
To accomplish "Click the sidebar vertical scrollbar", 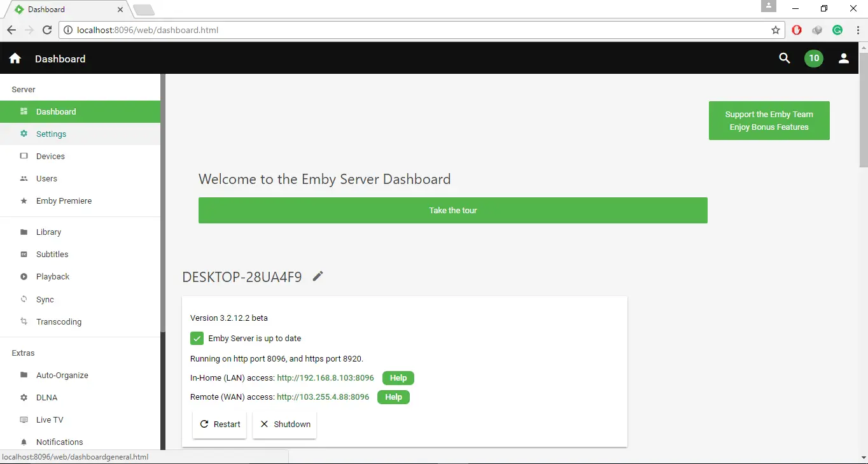I will coord(163,204).
